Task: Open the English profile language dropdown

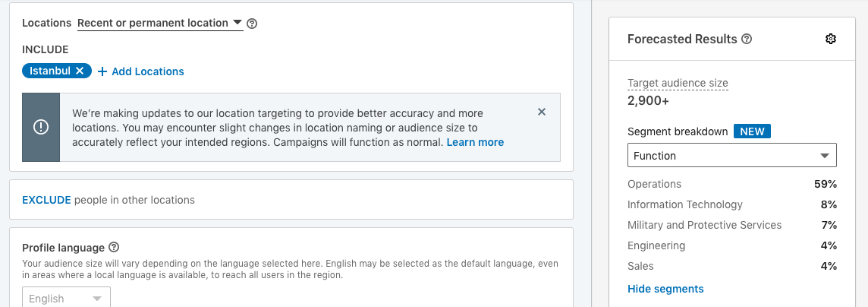Action: 66,299
